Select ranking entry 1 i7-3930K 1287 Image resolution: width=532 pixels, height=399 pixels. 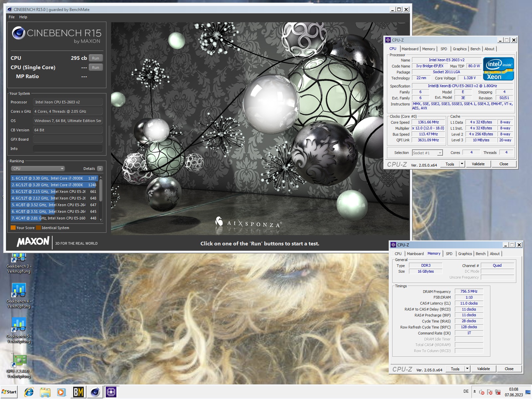(55, 178)
